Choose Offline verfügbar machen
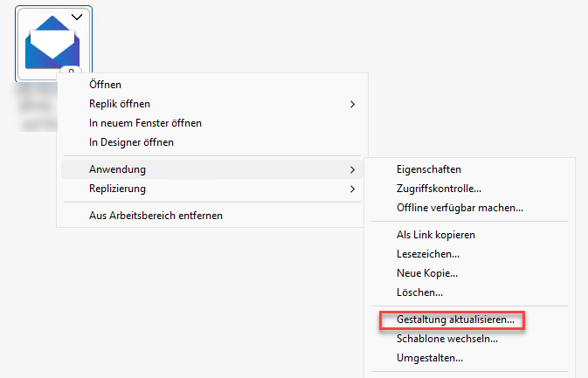 click(x=460, y=208)
